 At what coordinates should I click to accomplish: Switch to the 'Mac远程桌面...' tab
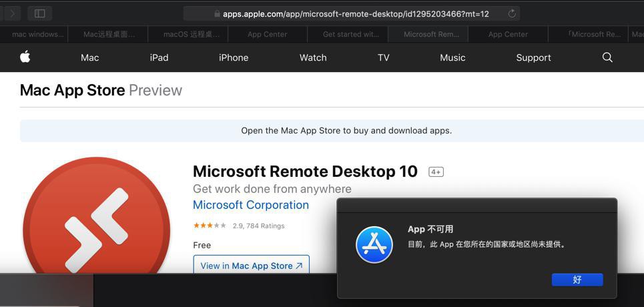pos(108,35)
